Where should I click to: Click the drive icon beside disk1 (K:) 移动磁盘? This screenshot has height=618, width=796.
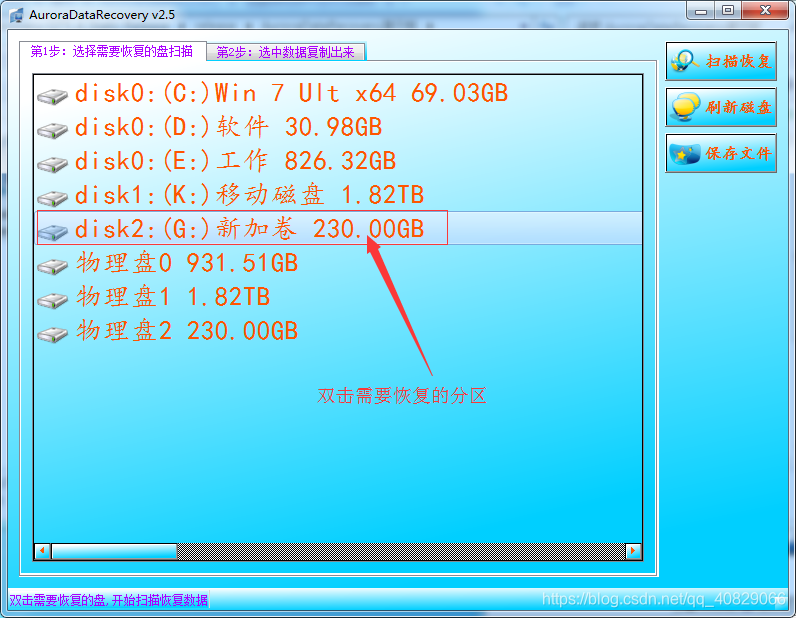point(52,198)
